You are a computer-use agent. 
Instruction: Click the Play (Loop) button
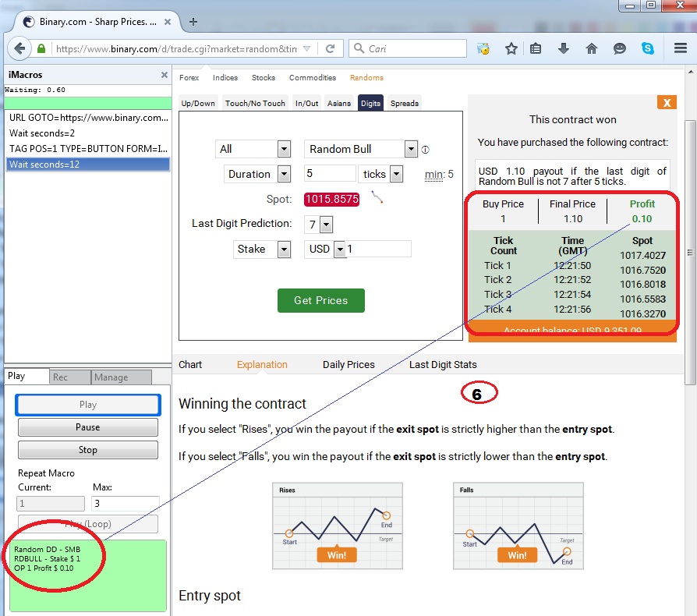[88, 523]
